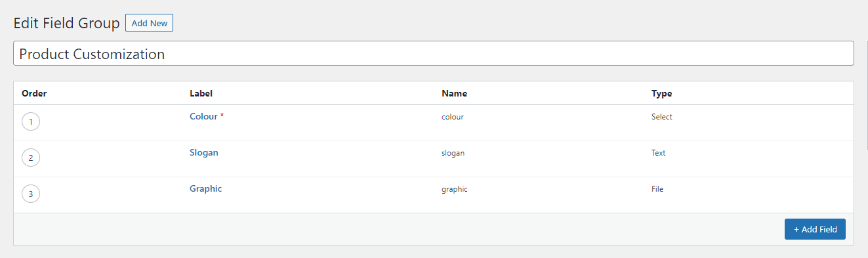Click the slogan field name

click(453, 153)
